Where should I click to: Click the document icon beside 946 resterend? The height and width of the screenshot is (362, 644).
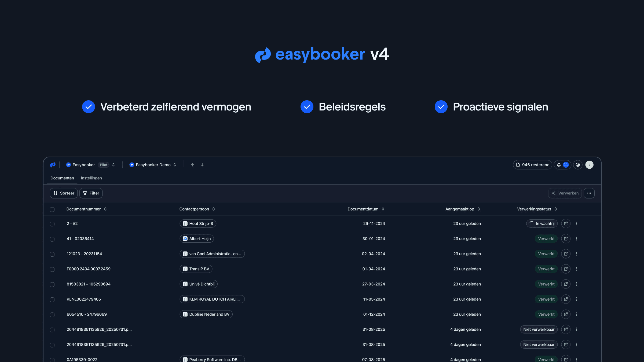click(518, 165)
